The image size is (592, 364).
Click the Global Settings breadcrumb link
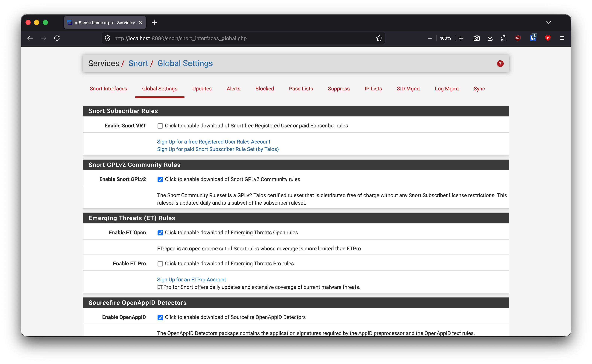(185, 63)
